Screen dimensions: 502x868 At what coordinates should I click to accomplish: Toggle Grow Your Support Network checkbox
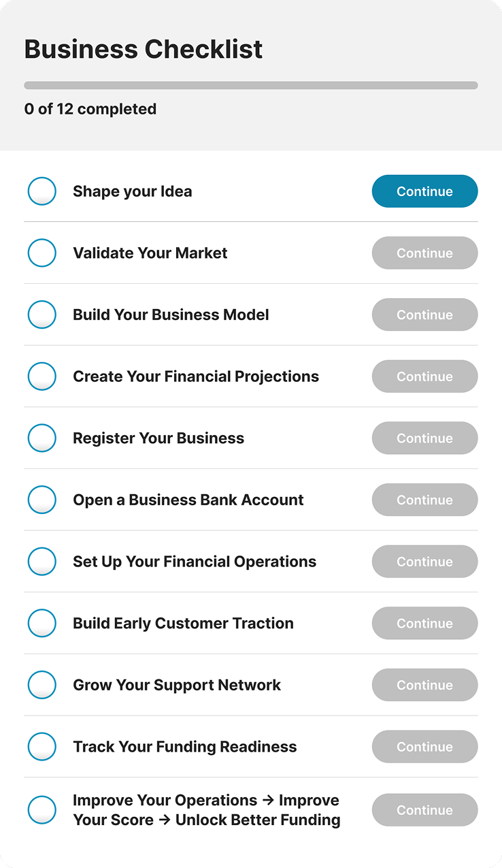click(x=42, y=685)
